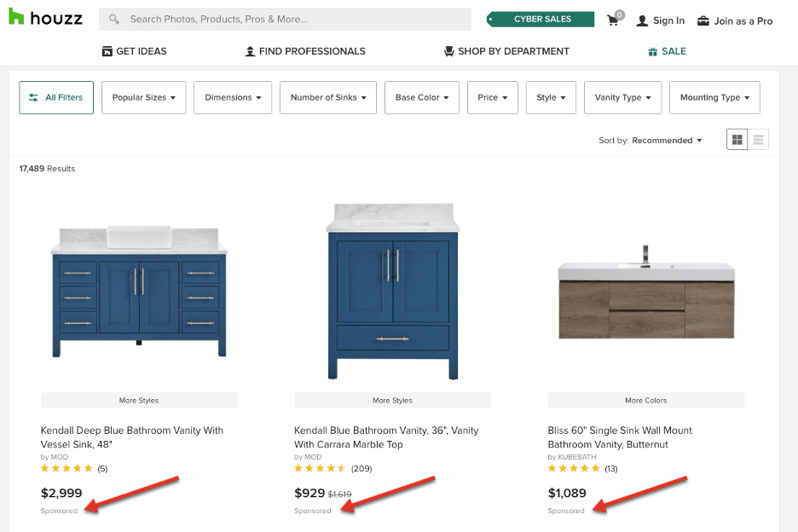Click More Styles under Kendall Deep Blue vanity
The width and height of the screenshot is (798, 532).
coord(139,400)
